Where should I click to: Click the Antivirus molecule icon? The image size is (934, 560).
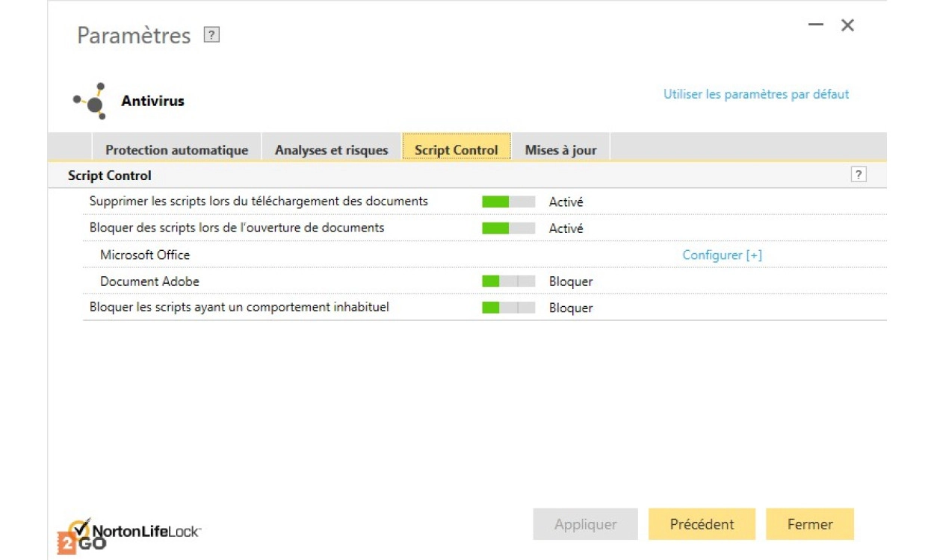[x=90, y=102]
